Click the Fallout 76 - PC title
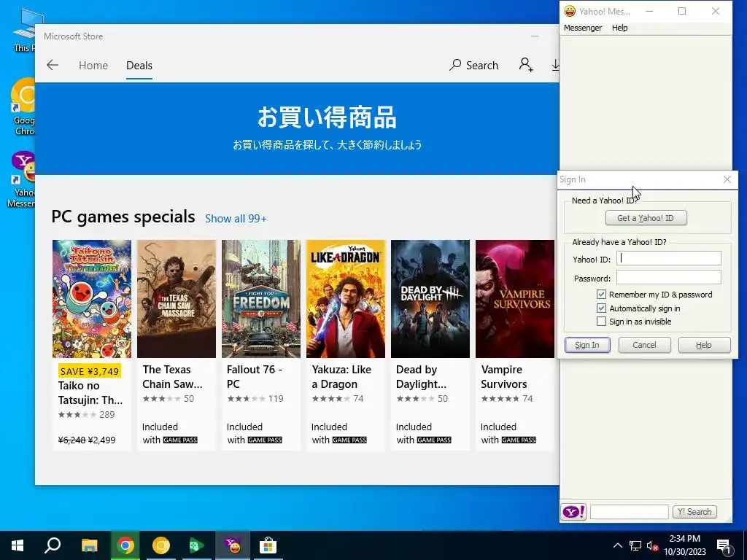 coord(254,377)
